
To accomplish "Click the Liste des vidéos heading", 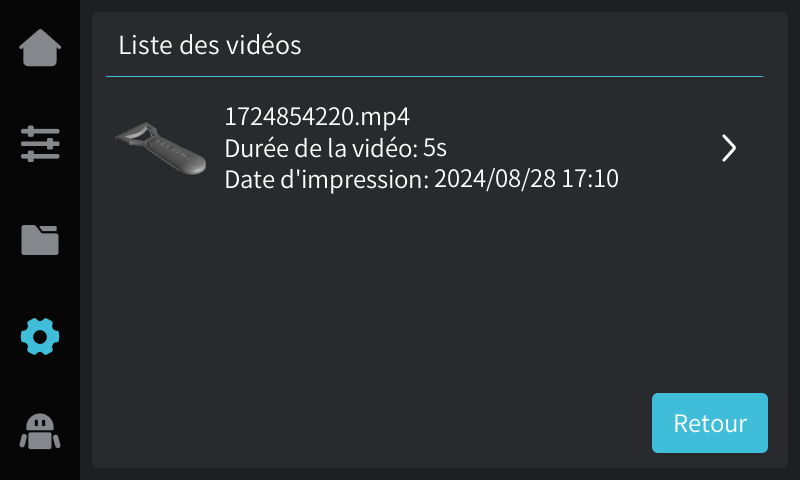I will (x=210, y=45).
